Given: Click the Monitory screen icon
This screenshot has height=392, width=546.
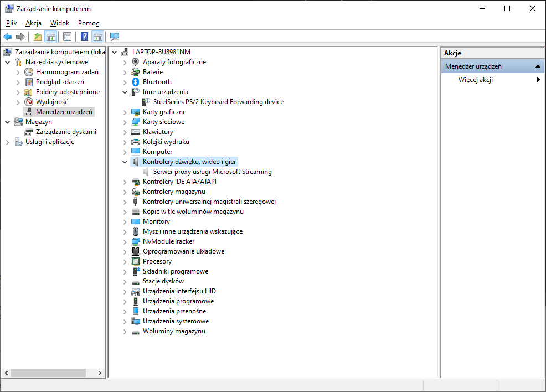Looking at the screenshot, I should pos(136,221).
